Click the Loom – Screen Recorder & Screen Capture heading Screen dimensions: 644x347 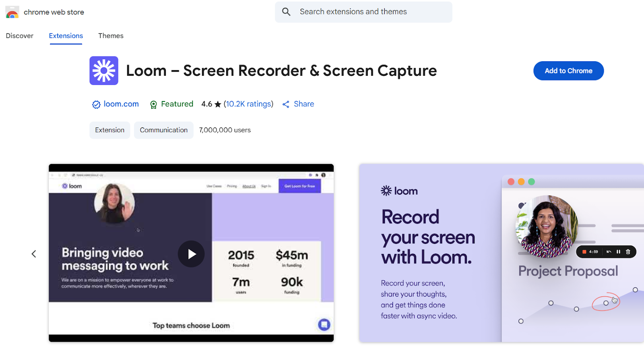click(x=281, y=71)
